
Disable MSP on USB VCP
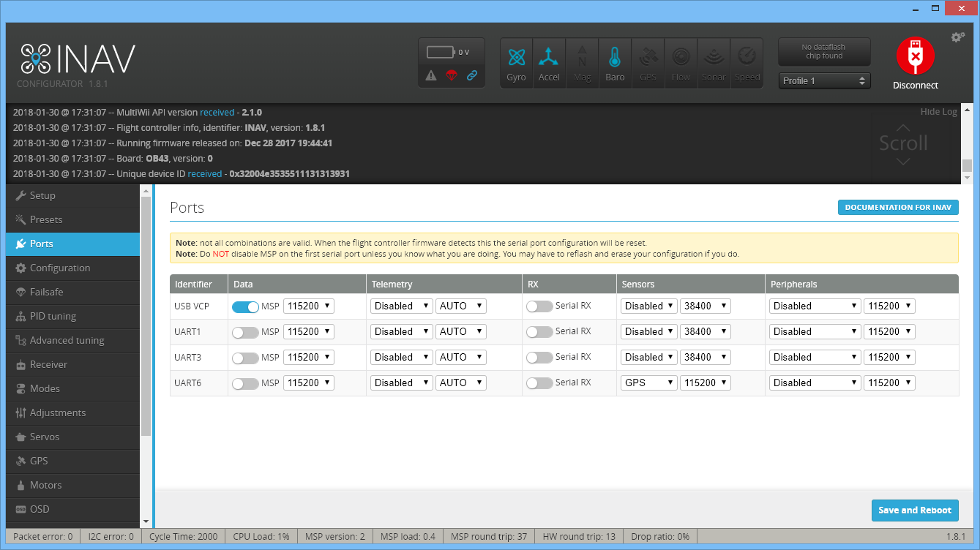(245, 306)
